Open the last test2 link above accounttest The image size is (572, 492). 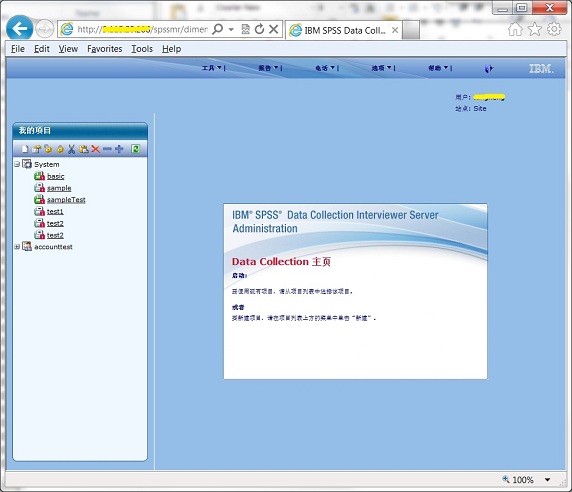click(55, 235)
